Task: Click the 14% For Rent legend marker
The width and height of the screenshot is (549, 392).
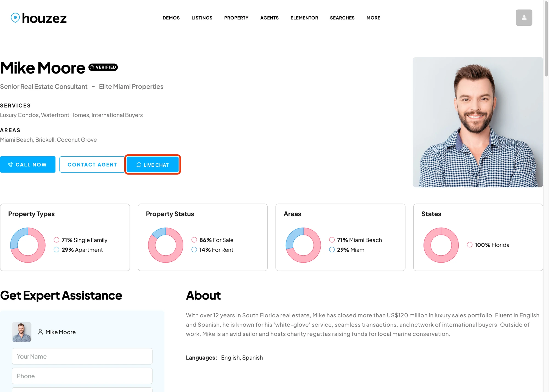Action: (x=194, y=250)
